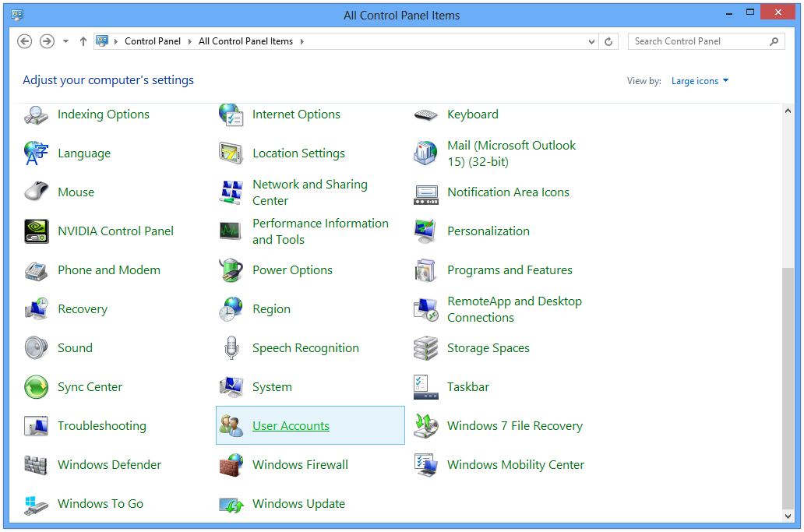The width and height of the screenshot is (804, 532).
Task: Click the Windows Firewall brick wall icon
Action: point(231,465)
